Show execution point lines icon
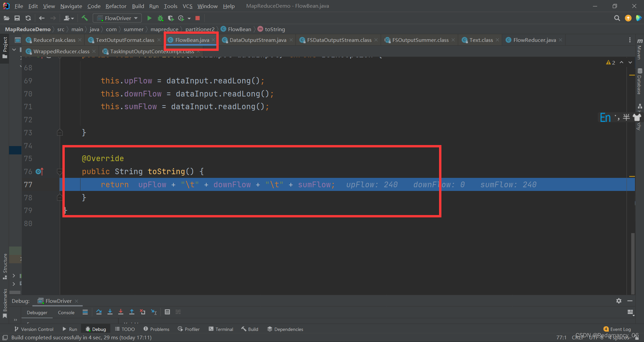Viewport: 644px width, 342px height. tap(85, 312)
